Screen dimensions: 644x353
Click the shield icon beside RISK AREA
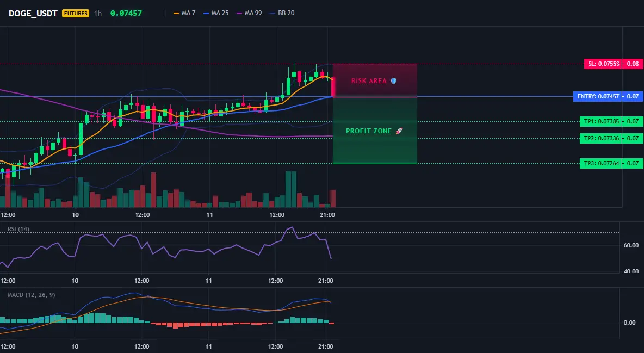pos(393,81)
